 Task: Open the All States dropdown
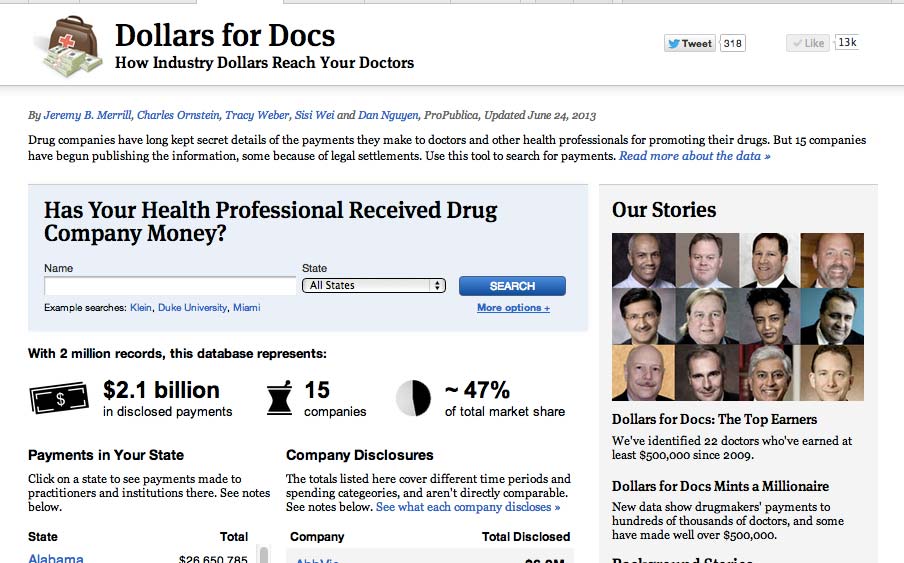pyautogui.click(x=374, y=285)
